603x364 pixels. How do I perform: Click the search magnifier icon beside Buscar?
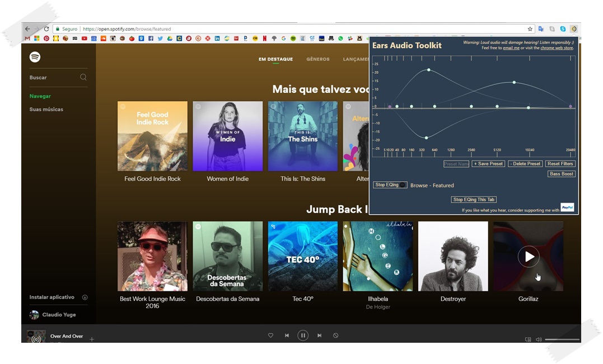(x=83, y=78)
